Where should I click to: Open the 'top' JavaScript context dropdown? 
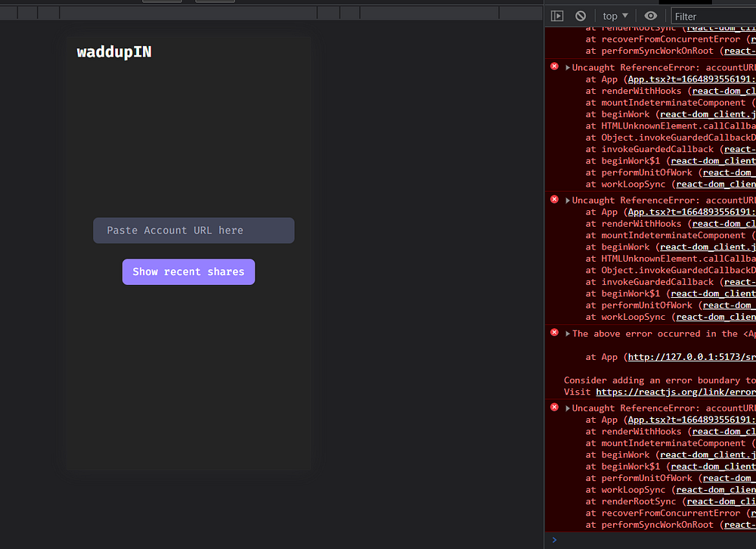click(615, 16)
